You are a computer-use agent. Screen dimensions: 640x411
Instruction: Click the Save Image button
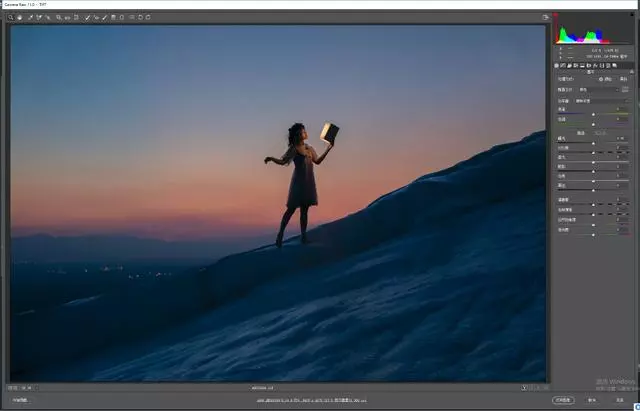coord(20,400)
